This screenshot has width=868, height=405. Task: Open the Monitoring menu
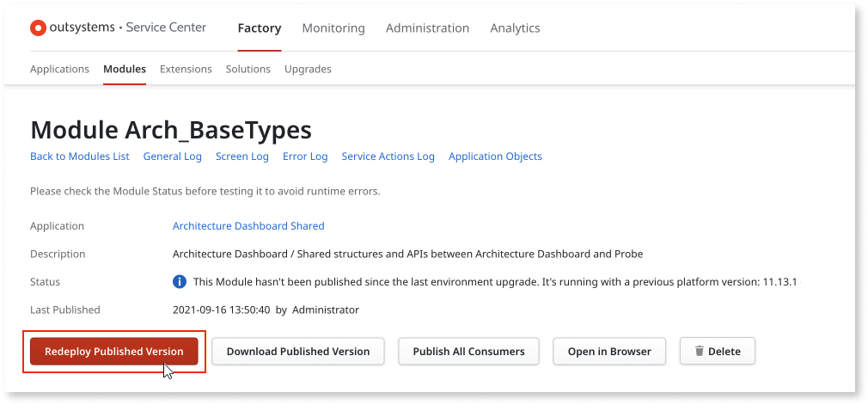333,28
